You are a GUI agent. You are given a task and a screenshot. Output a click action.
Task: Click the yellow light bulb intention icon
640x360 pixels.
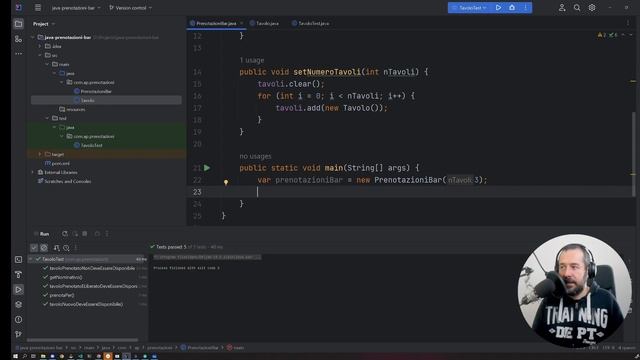[226, 182]
